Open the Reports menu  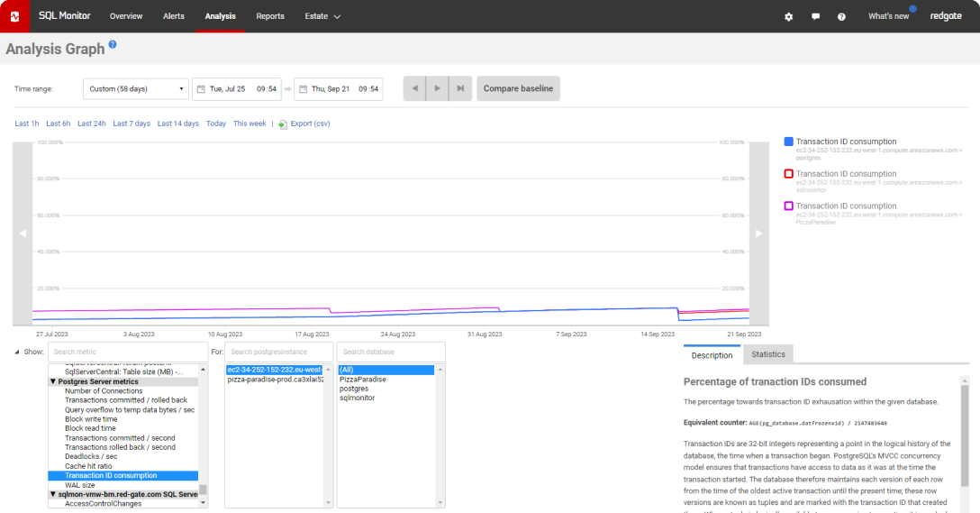tap(270, 16)
